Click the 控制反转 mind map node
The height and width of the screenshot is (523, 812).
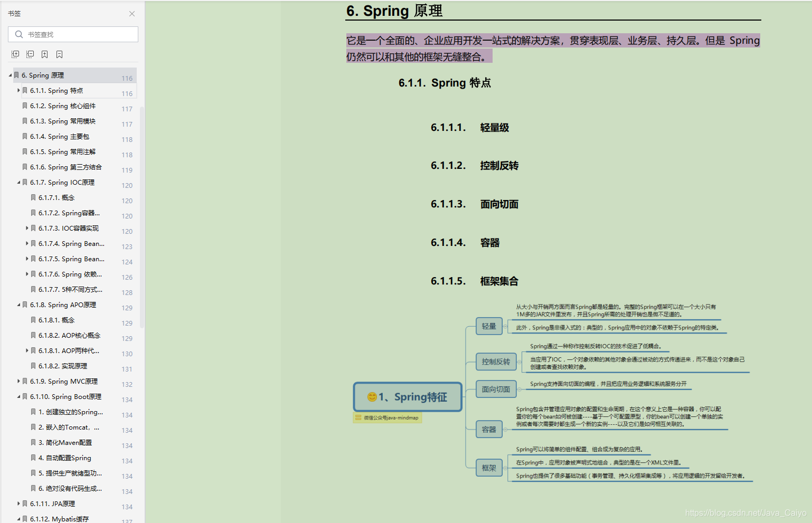[x=496, y=362]
